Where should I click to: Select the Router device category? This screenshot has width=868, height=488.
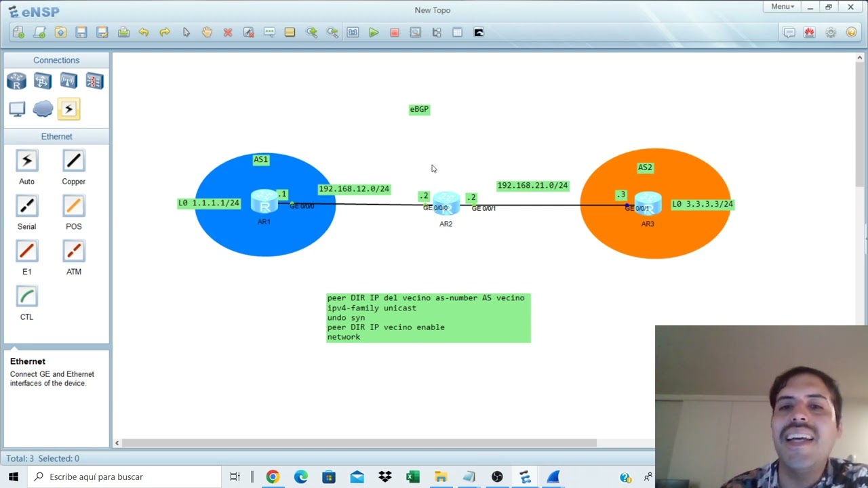click(x=16, y=81)
